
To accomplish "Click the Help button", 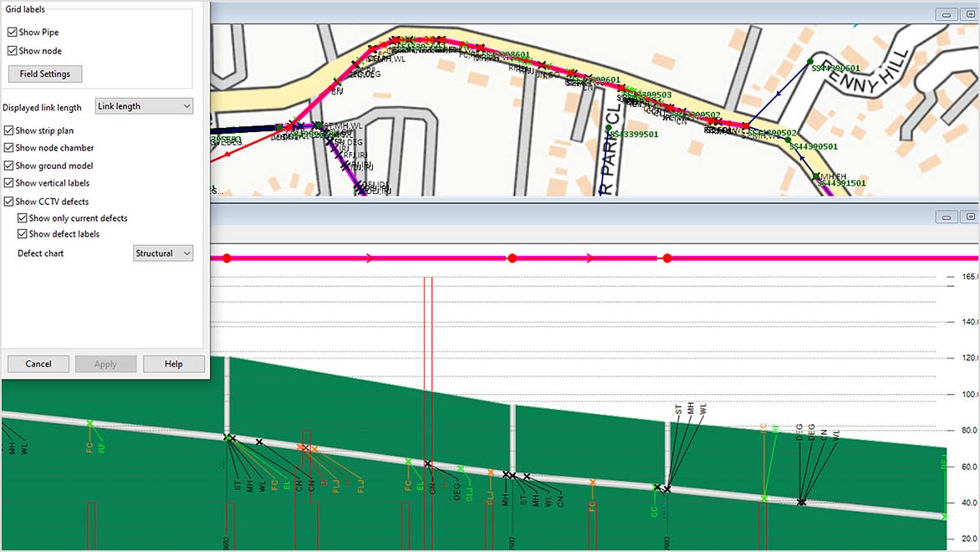I will point(173,364).
